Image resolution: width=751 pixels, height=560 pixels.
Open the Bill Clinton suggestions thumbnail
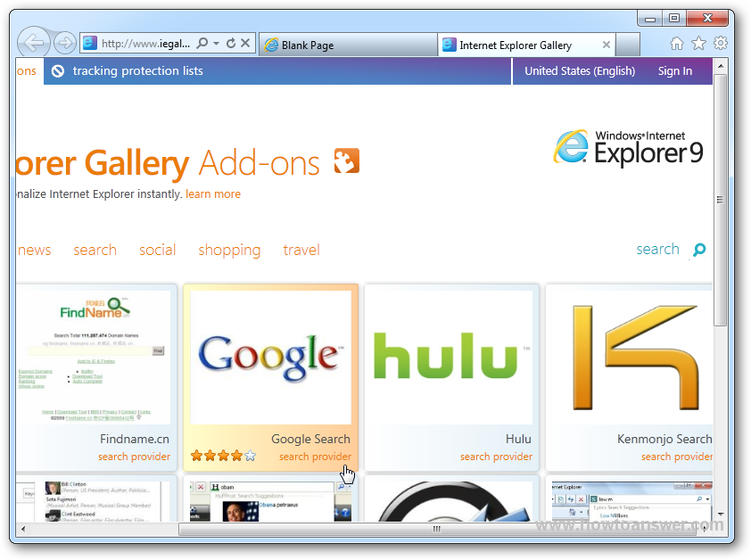click(94, 501)
